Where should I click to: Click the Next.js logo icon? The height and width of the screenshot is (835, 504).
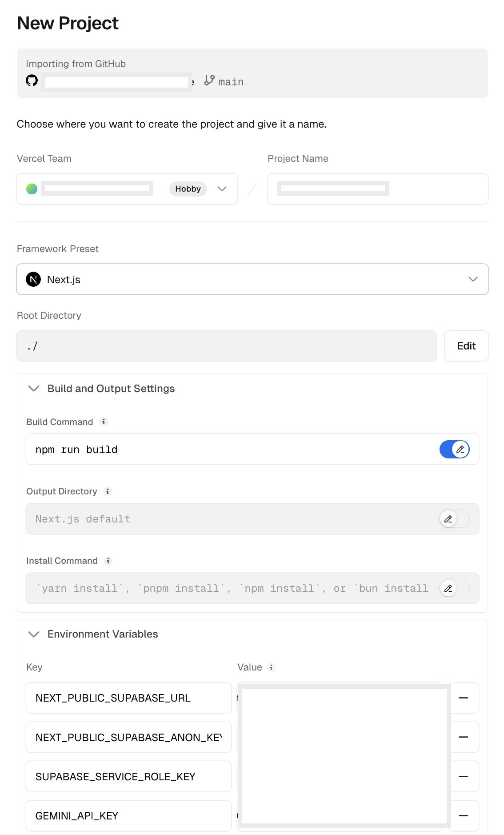pyautogui.click(x=33, y=279)
